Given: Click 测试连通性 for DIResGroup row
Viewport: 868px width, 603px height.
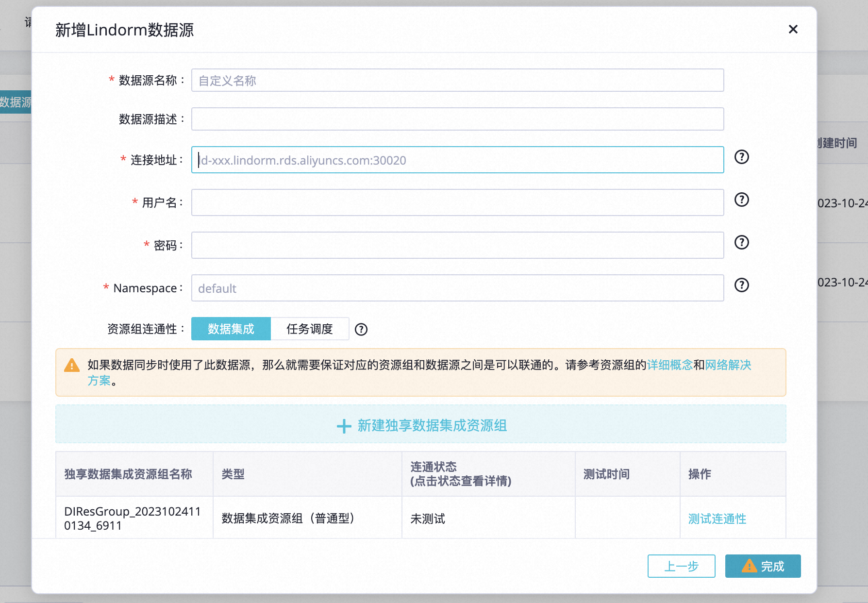Looking at the screenshot, I should coord(717,519).
